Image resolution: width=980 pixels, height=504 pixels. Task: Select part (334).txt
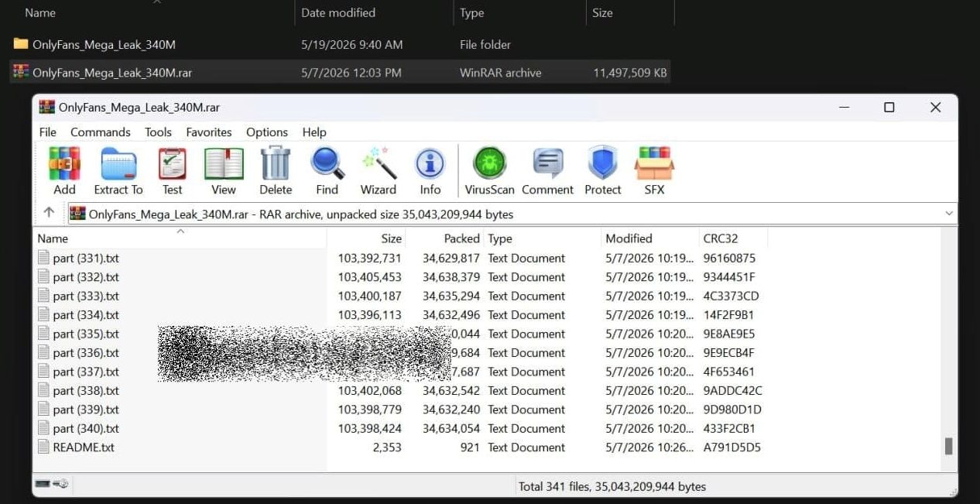(x=86, y=315)
